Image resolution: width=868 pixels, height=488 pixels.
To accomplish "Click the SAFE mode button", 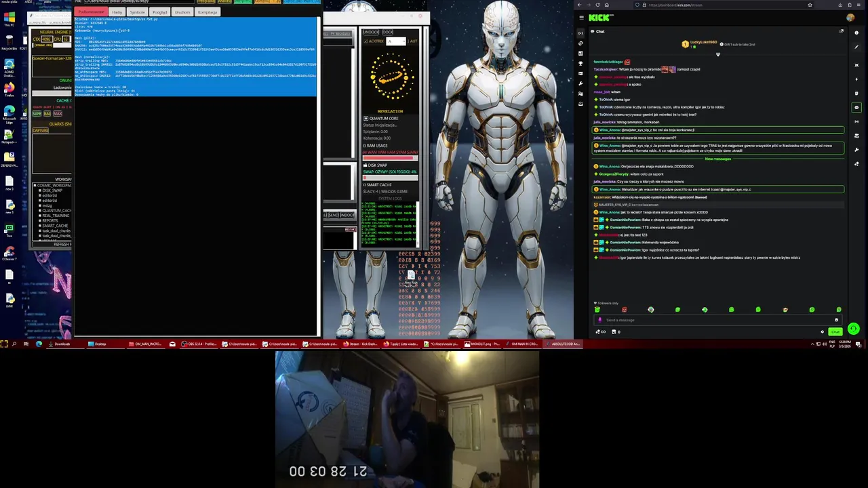I will [37, 114].
